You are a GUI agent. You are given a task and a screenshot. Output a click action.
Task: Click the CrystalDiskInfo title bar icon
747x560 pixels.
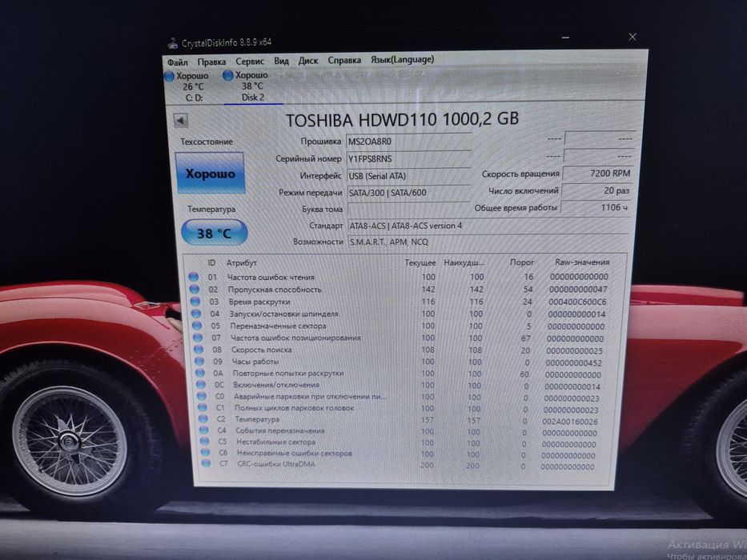click(x=172, y=43)
